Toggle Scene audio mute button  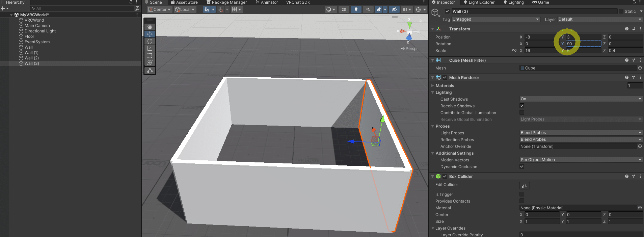pyautogui.click(x=368, y=9)
